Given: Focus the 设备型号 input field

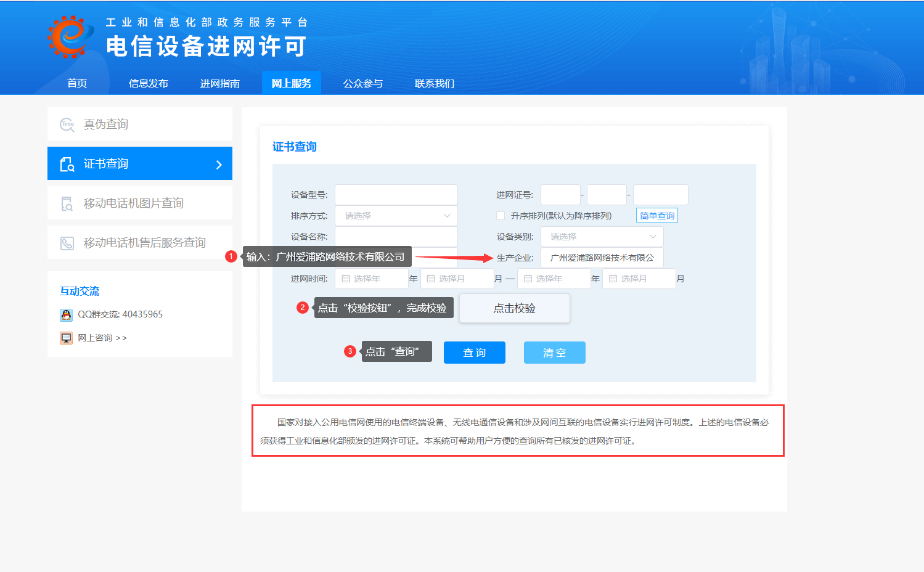Looking at the screenshot, I should click(x=396, y=195).
